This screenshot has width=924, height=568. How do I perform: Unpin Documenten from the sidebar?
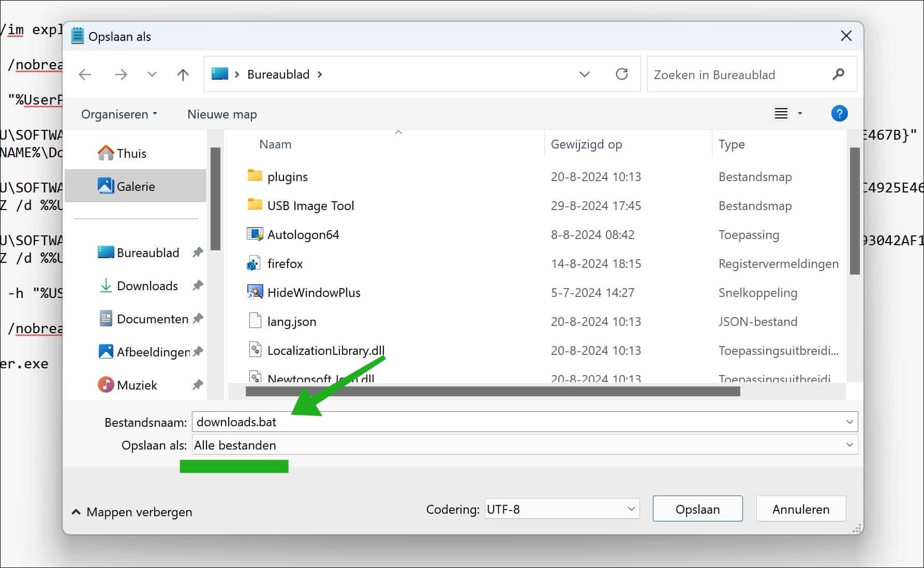[x=198, y=319]
